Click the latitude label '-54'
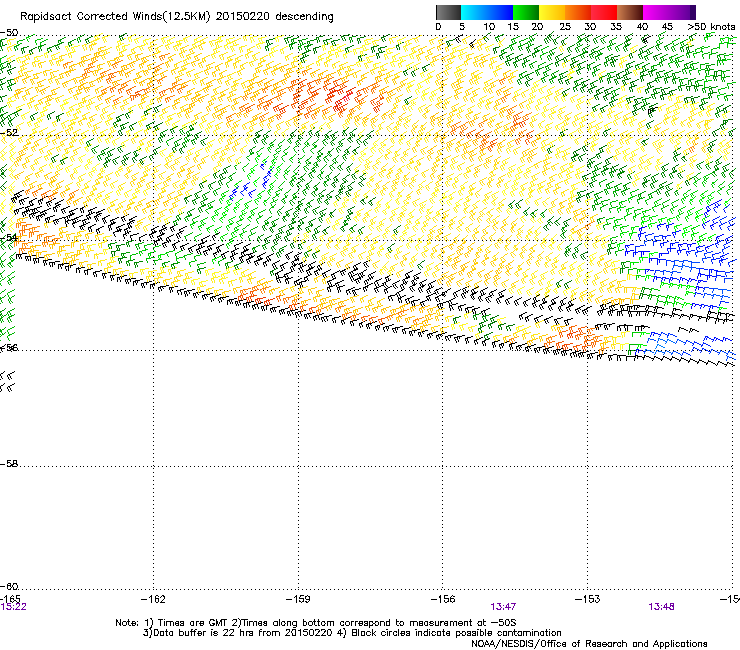 (x=9, y=237)
